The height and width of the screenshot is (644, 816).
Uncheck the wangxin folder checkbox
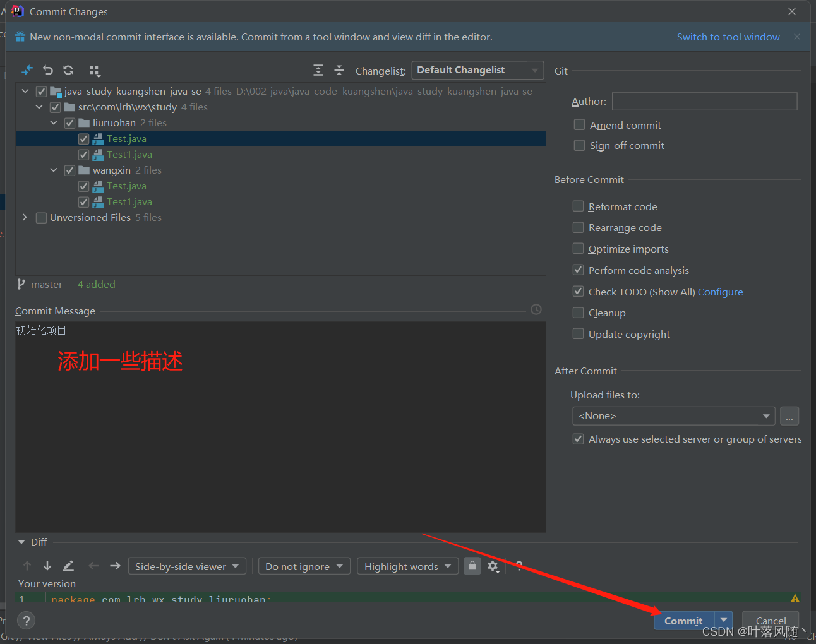[69, 170]
